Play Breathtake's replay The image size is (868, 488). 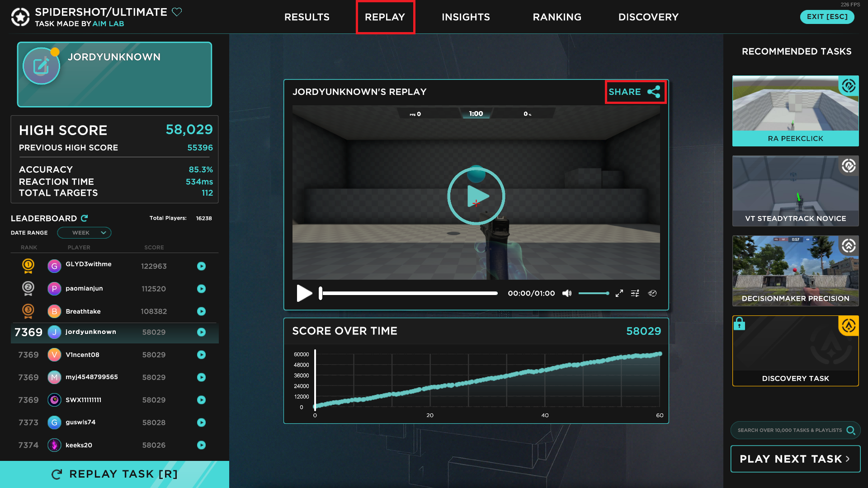pos(202,311)
